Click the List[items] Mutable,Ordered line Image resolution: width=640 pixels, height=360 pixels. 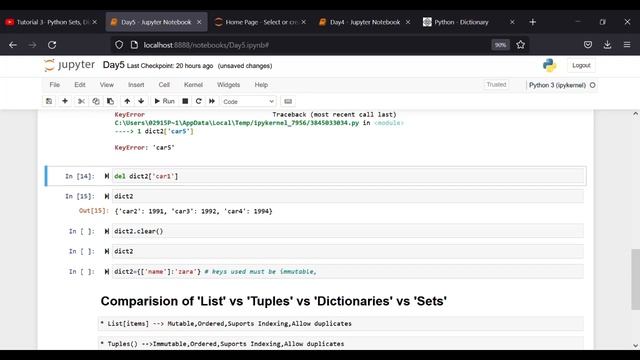pos(226,324)
